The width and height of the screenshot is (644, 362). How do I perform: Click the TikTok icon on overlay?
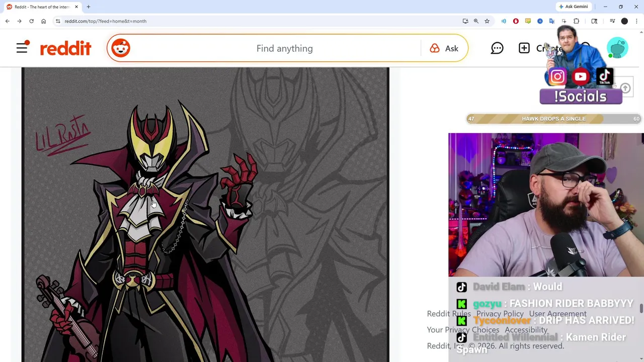(604, 77)
